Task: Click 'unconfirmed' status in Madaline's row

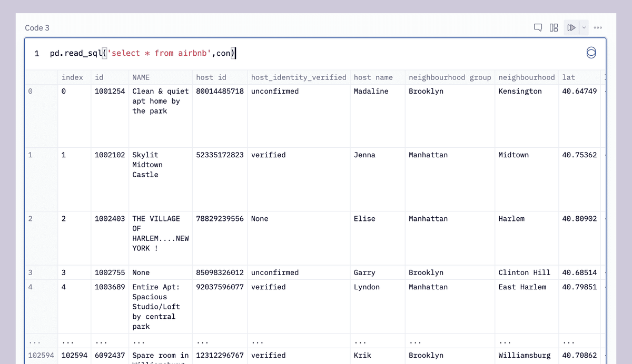Action: (x=275, y=91)
